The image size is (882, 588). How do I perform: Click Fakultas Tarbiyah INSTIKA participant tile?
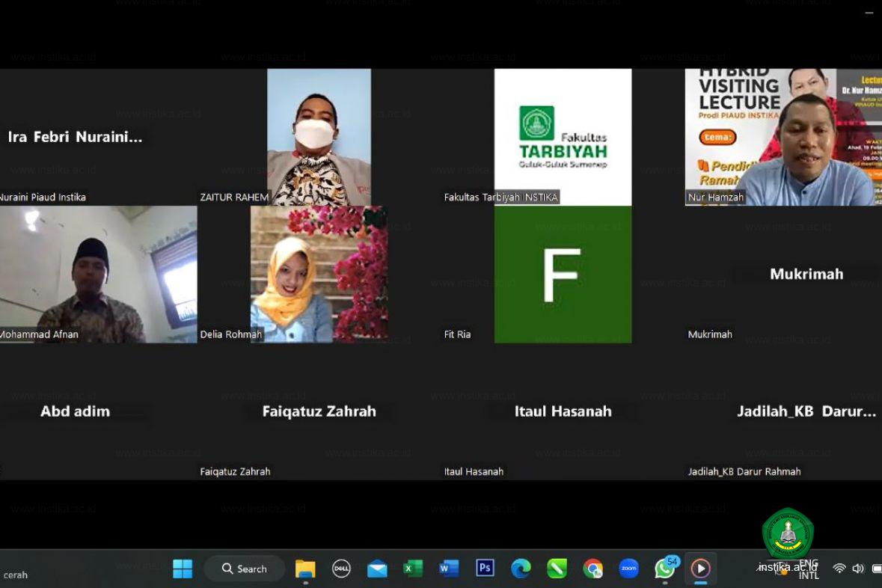[x=563, y=137]
